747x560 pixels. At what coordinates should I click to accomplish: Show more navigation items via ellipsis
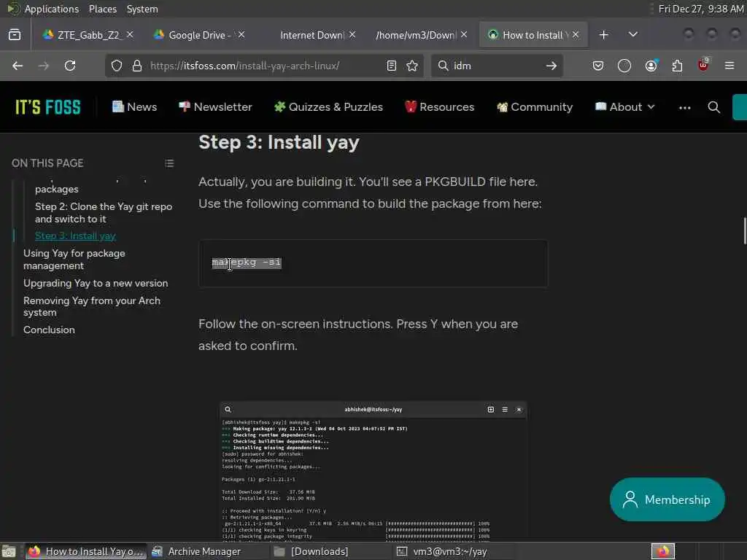pyautogui.click(x=684, y=108)
